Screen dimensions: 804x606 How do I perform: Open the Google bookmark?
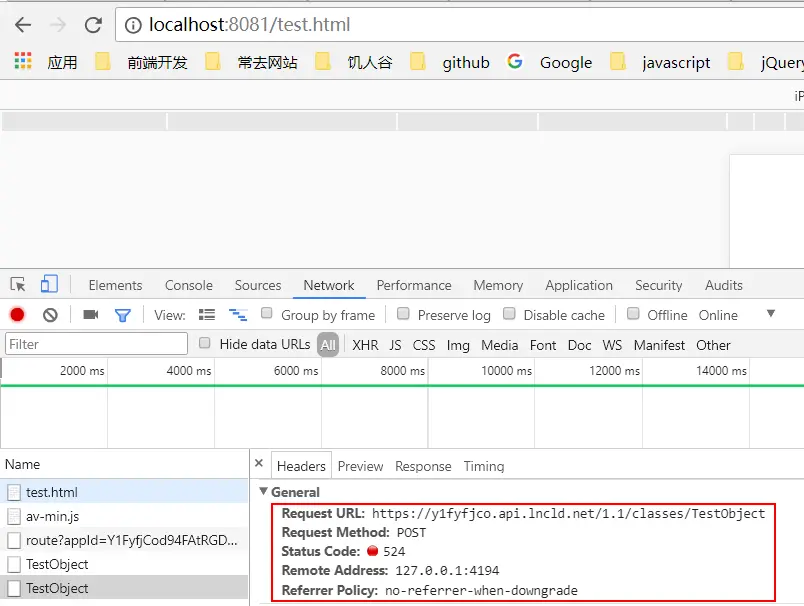pyautogui.click(x=549, y=63)
